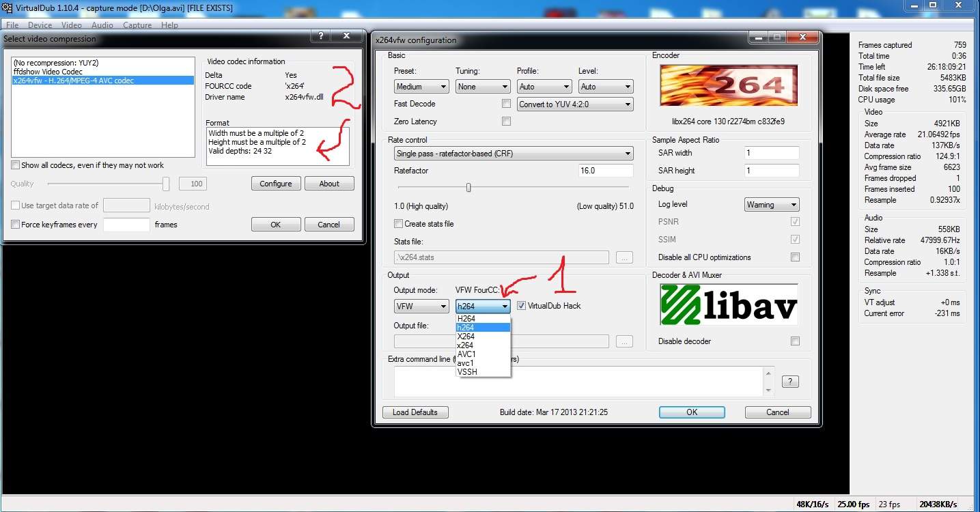Click the Ratefactor value field showing 16.0
The width and height of the screenshot is (980, 512).
(x=606, y=171)
